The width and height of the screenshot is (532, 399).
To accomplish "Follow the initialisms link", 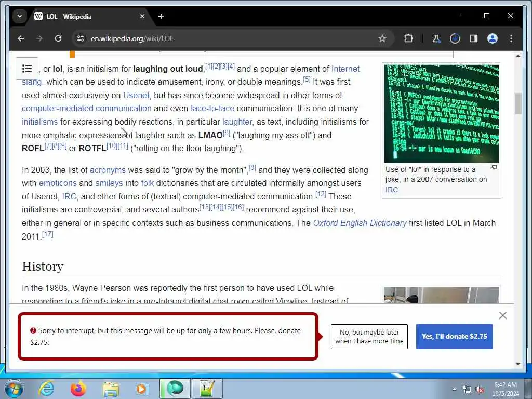I will coord(39,122).
